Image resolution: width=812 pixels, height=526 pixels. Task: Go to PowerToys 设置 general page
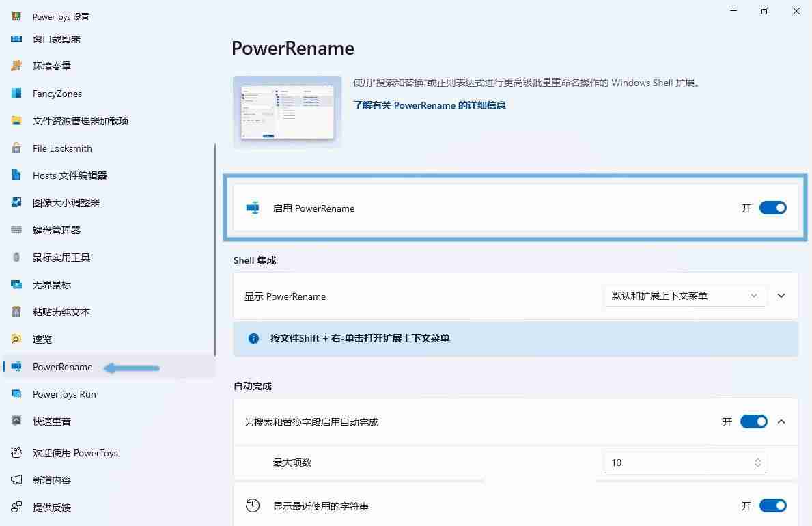point(61,16)
